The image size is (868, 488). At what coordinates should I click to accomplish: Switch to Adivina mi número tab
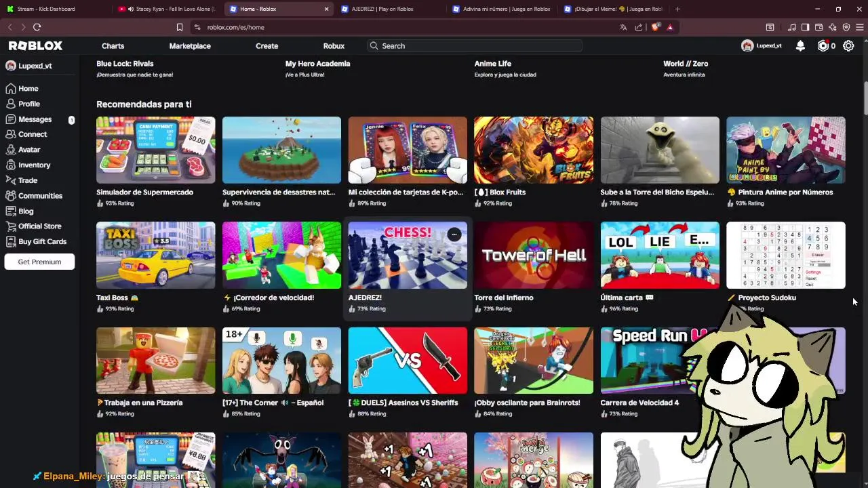click(x=502, y=9)
